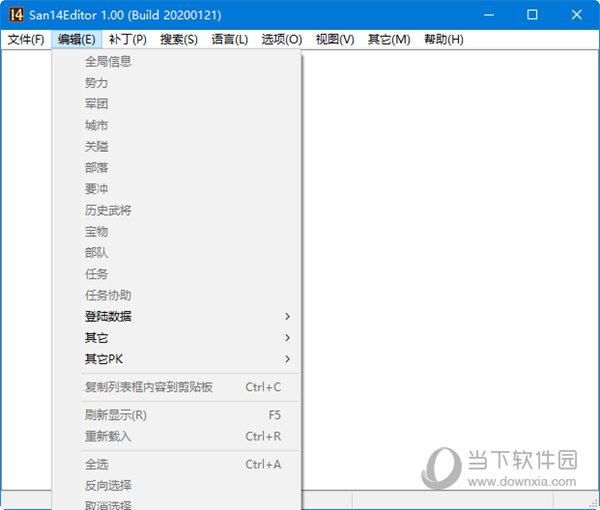Select 势力 menu entry
The image size is (600, 510).
176,83
